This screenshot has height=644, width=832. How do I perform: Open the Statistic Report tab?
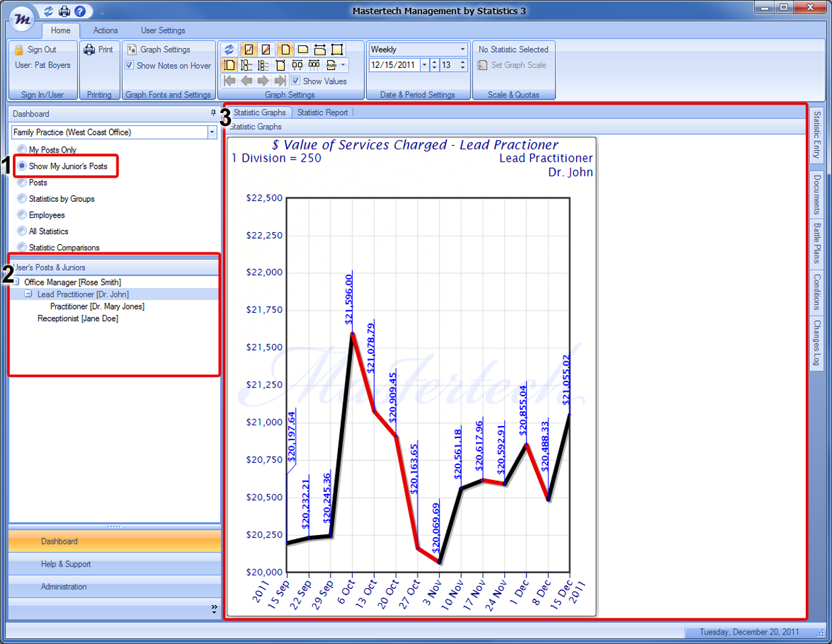322,112
